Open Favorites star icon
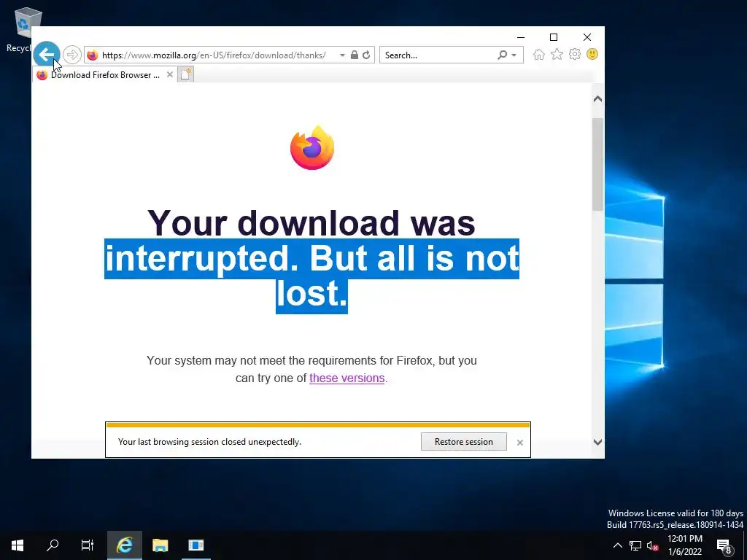The width and height of the screenshot is (747, 560). (x=557, y=54)
